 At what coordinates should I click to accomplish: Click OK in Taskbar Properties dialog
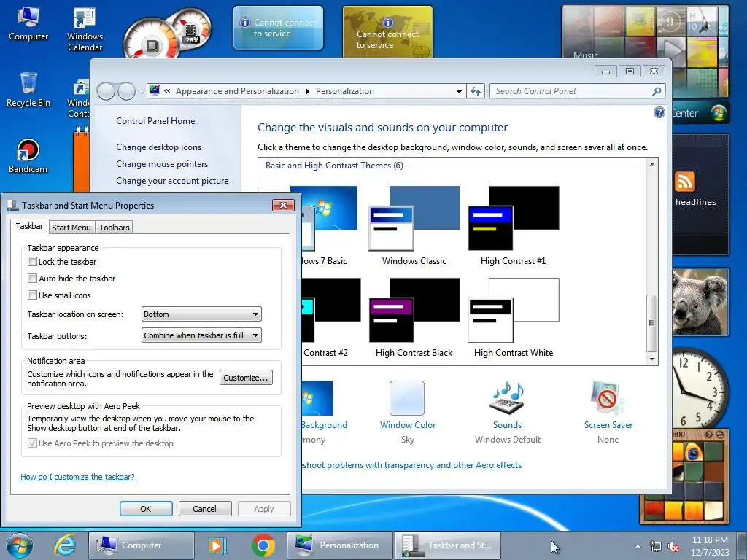coord(146,508)
